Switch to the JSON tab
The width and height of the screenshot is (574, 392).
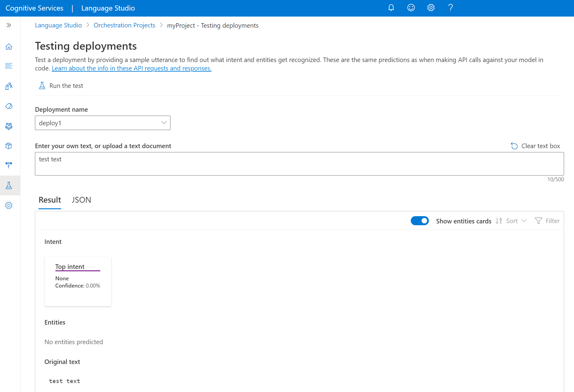[81, 200]
